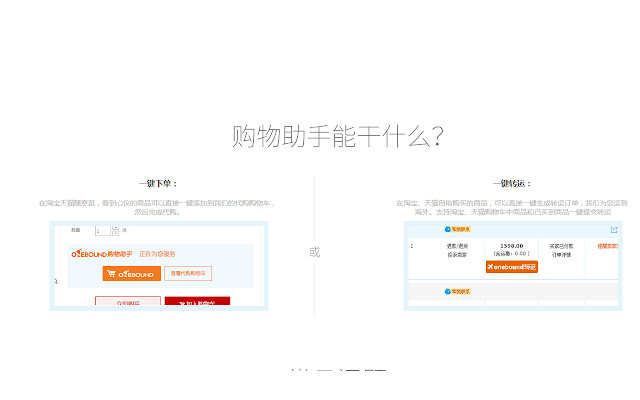Click the red 加入购物车 button

(x=197, y=301)
